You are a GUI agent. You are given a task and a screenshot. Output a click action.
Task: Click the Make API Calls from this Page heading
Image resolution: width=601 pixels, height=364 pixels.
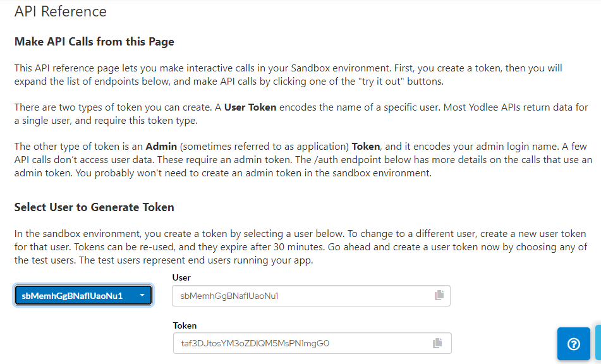94,41
